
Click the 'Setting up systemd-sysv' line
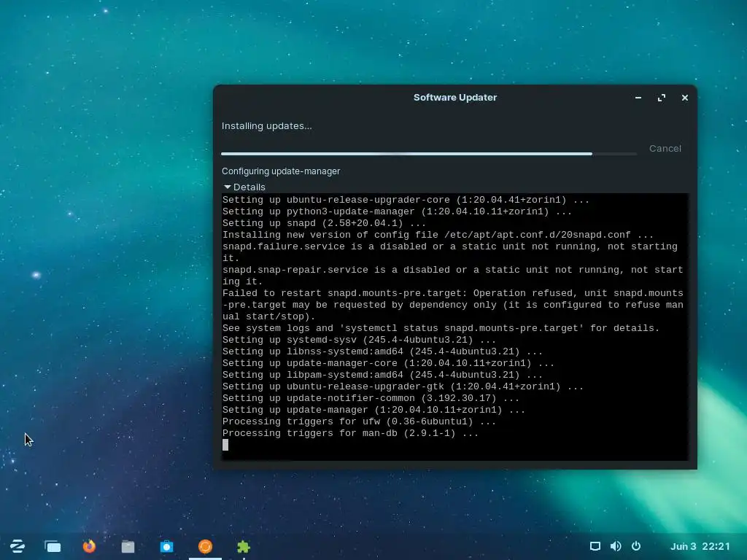(359, 340)
